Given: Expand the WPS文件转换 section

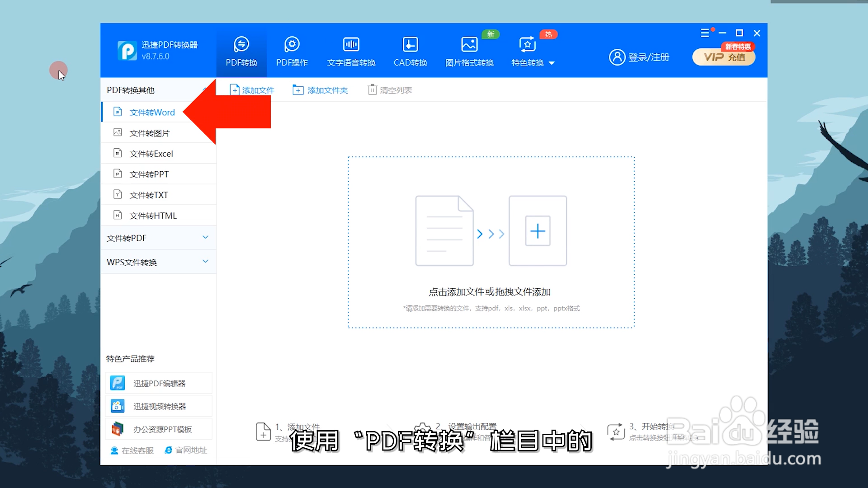Looking at the screenshot, I should (158, 262).
